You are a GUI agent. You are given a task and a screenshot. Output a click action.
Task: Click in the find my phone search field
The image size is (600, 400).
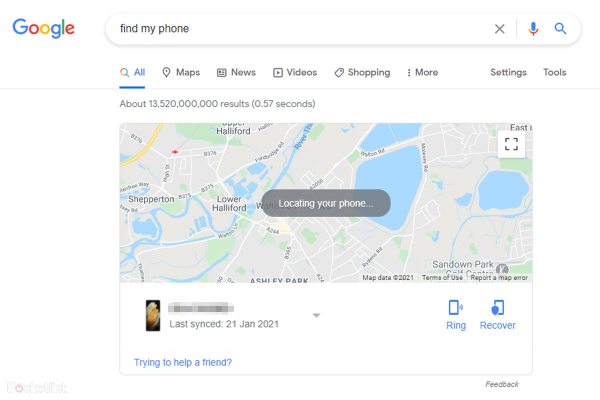(x=298, y=29)
